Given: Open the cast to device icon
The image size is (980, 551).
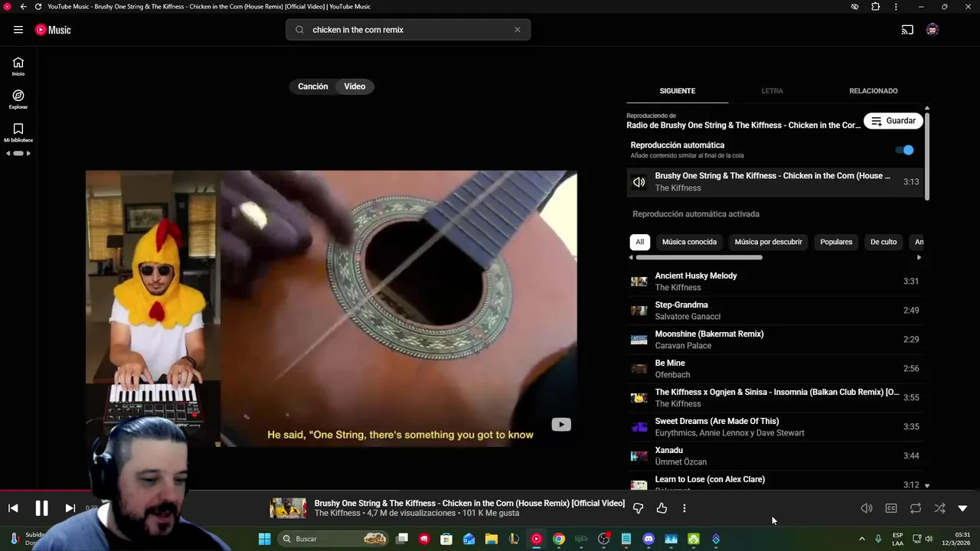Looking at the screenshot, I should (907, 30).
